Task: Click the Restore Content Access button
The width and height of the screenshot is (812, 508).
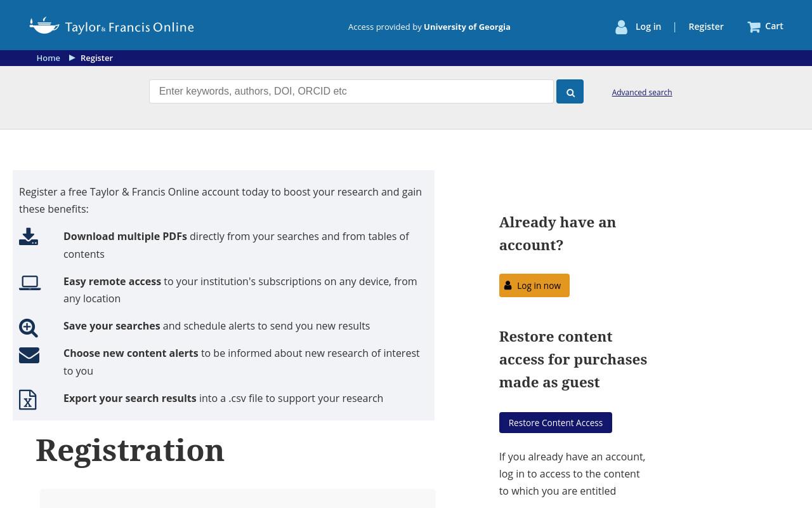Action: (556, 423)
